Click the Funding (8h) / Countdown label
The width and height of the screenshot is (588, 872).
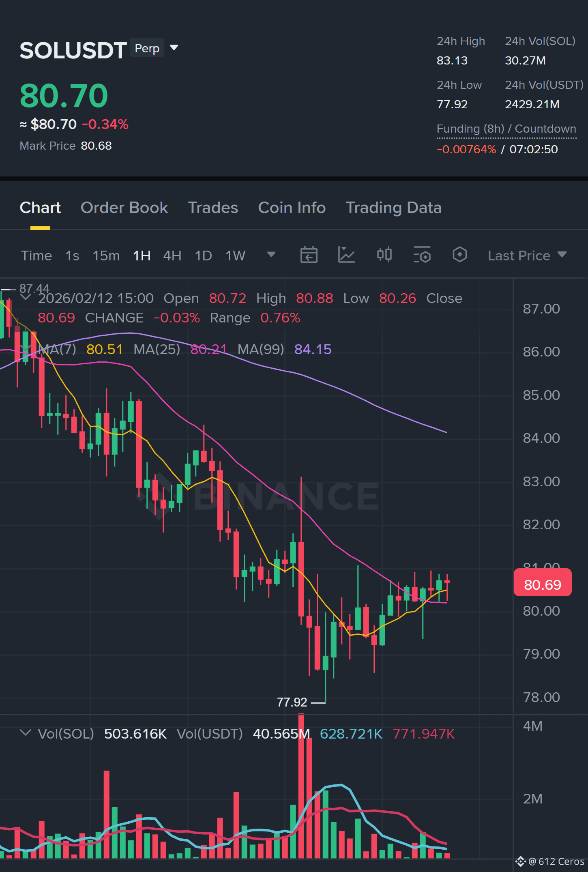click(506, 129)
